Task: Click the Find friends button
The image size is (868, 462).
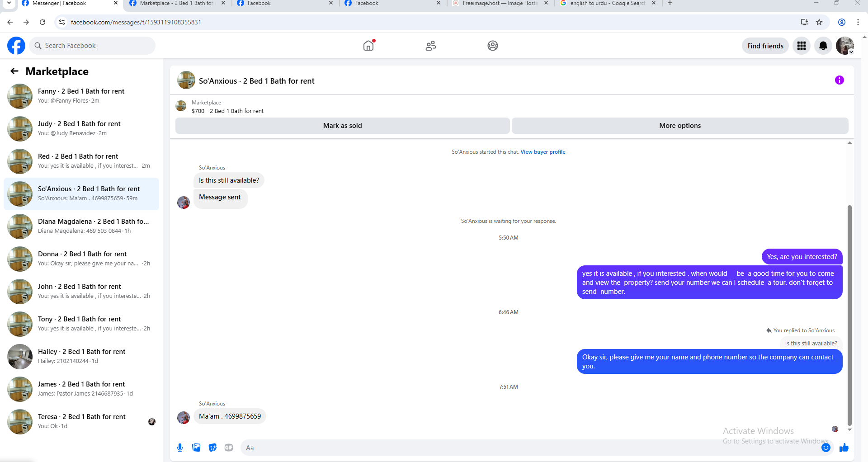Action: (x=765, y=46)
